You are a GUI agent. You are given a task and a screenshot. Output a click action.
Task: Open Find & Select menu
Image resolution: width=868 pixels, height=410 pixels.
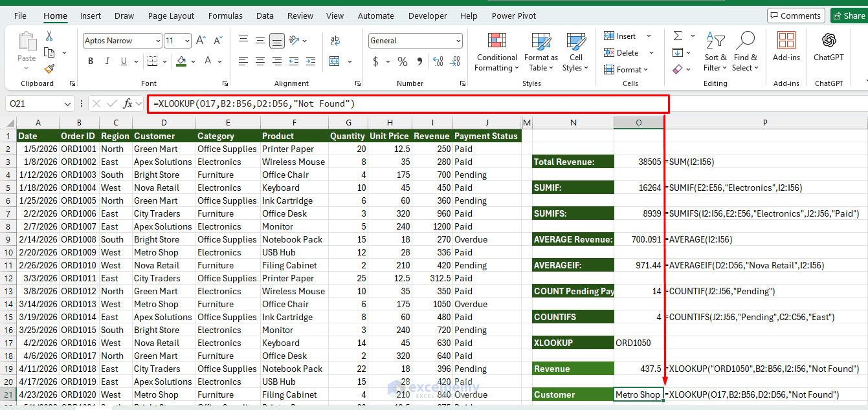pos(746,52)
